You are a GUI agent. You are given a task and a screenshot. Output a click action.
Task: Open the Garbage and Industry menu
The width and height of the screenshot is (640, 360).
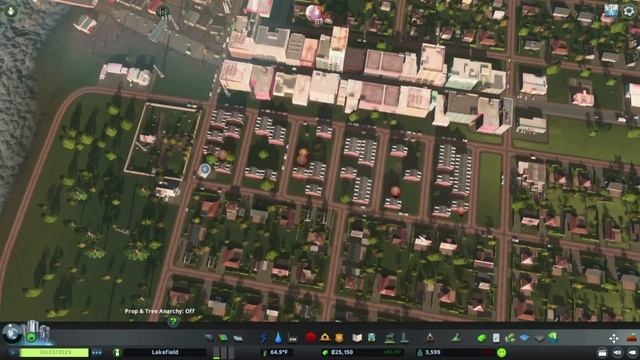pos(293,338)
